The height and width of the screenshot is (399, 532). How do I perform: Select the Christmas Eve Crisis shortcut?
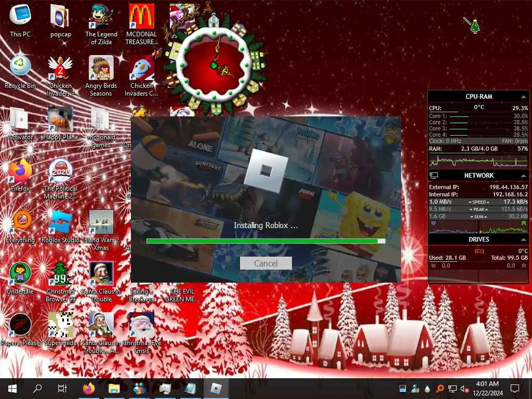(141, 334)
